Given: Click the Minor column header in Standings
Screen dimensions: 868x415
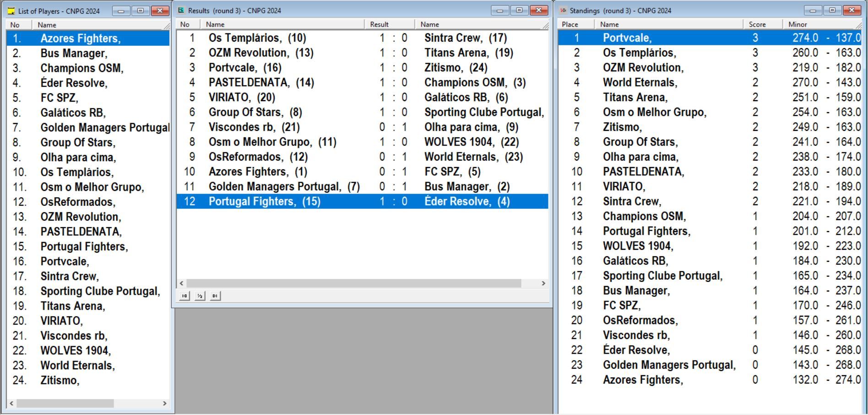Looking at the screenshot, I should pos(822,24).
